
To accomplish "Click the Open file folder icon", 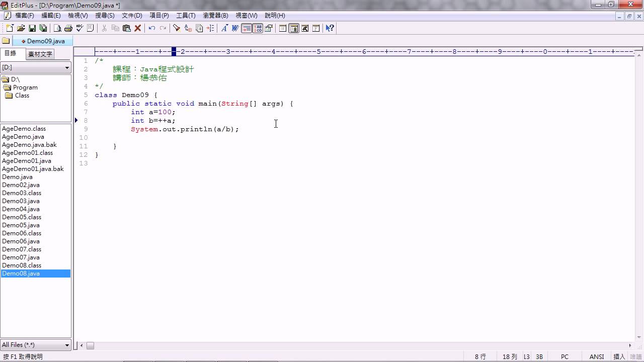I will pyautogui.click(x=21, y=28).
